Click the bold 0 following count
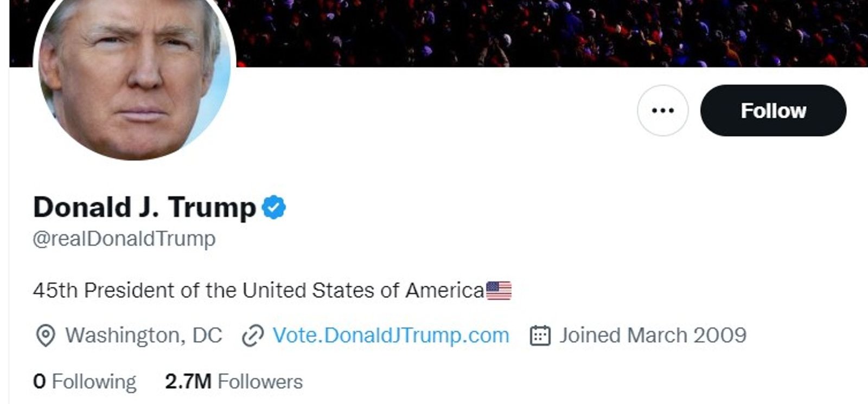Image resolution: width=868 pixels, height=404 pixels. [39, 382]
